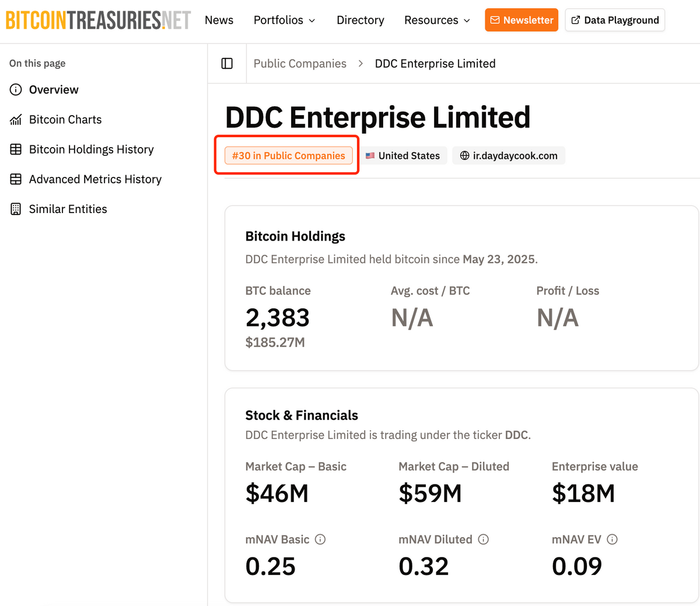Jump to Bitcoin Charts section
700x606 pixels.
pyautogui.click(x=55, y=119)
